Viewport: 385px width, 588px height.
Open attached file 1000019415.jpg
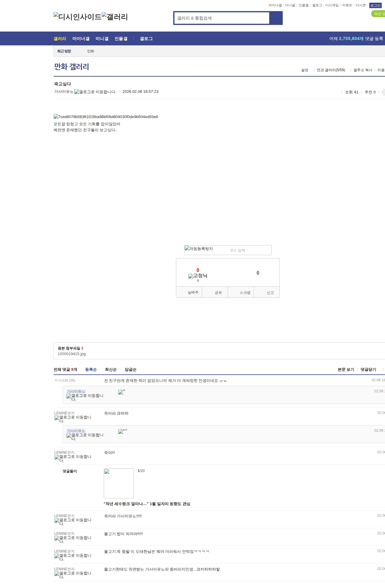click(x=72, y=354)
